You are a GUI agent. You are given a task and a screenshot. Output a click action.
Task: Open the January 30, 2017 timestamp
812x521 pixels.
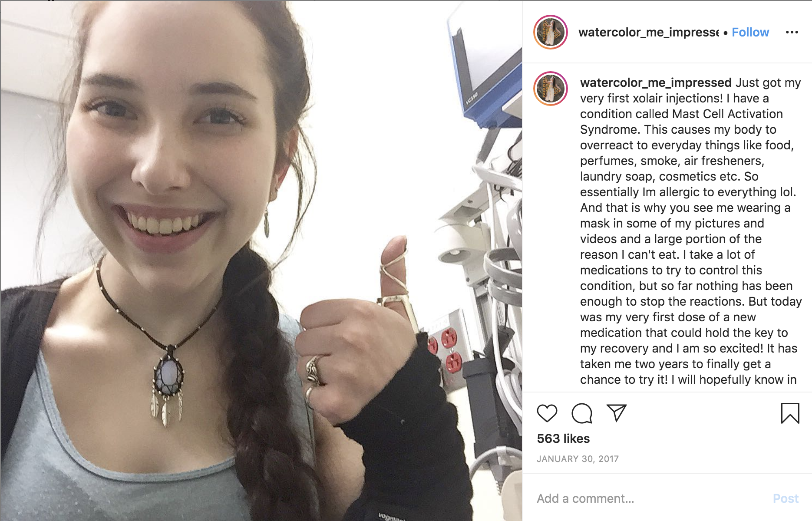[578, 459]
